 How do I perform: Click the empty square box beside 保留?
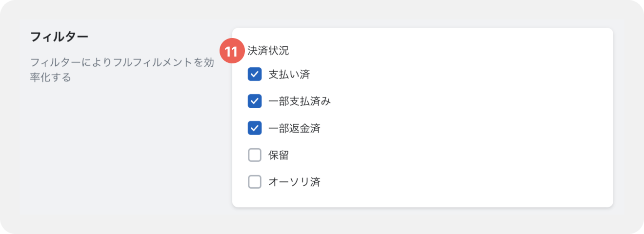click(255, 155)
